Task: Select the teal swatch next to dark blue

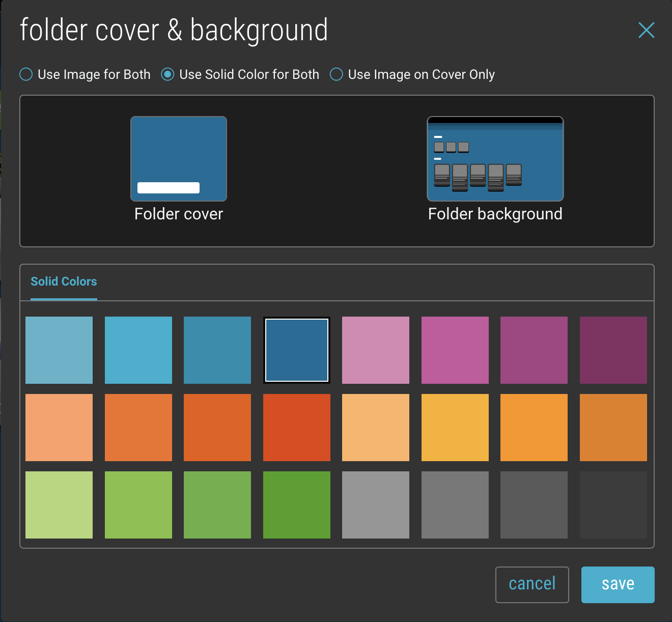Action: [217, 350]
